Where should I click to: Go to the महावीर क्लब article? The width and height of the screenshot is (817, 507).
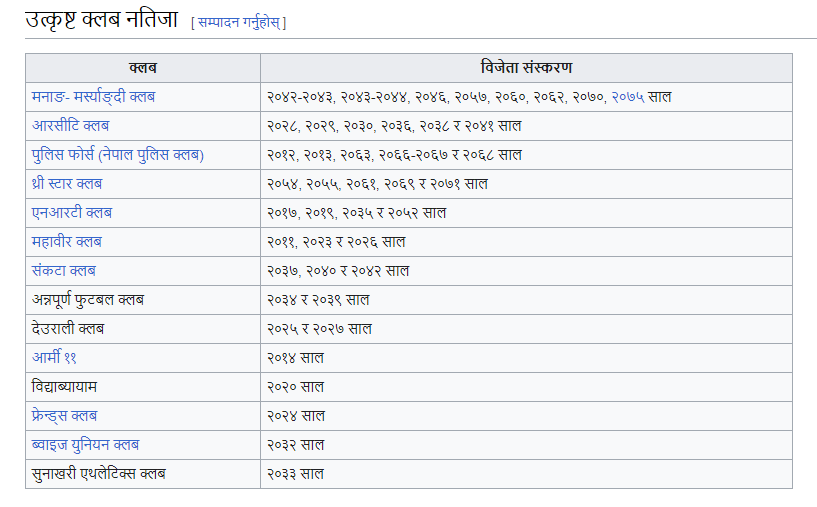tap(66, 242)
